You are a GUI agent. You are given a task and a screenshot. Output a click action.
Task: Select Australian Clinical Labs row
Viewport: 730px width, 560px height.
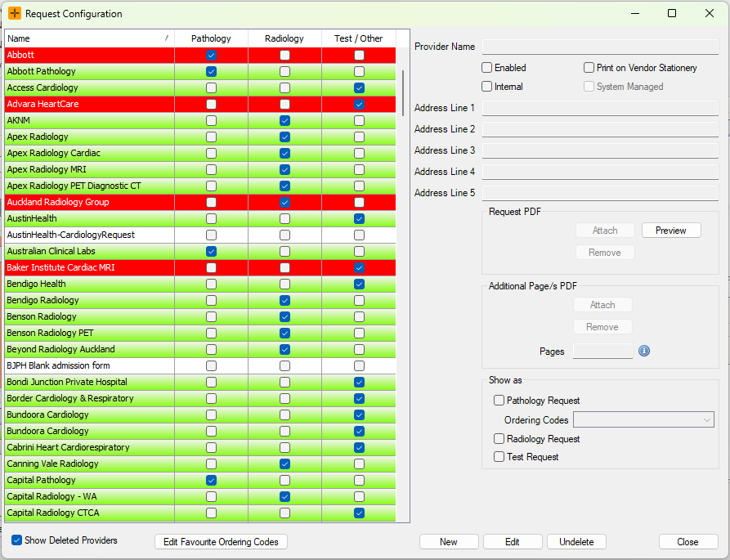[x=200, y=251]
